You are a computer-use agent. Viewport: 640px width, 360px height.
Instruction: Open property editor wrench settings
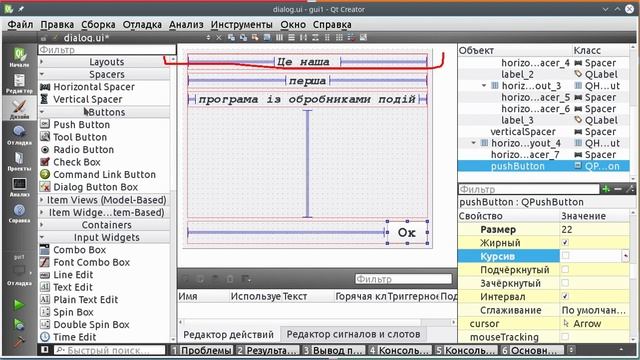click(630, 189)
